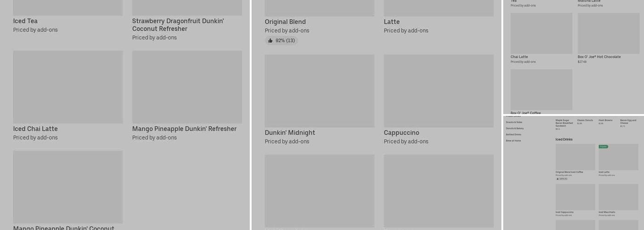Screen dimensions: 644x230
Task: Open the Maple Sugar Bacon Breakfast Sandwich
Action: (564, 123)
